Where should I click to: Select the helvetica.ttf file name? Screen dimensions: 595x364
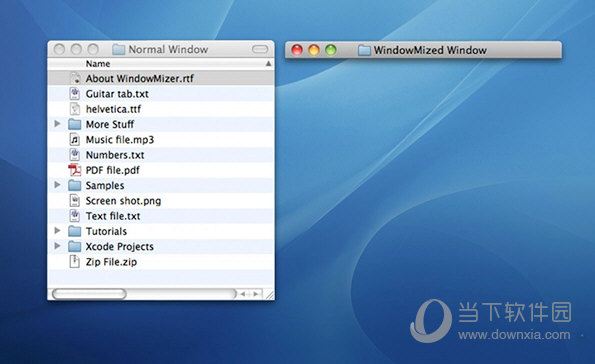click(x=113, y=109)
